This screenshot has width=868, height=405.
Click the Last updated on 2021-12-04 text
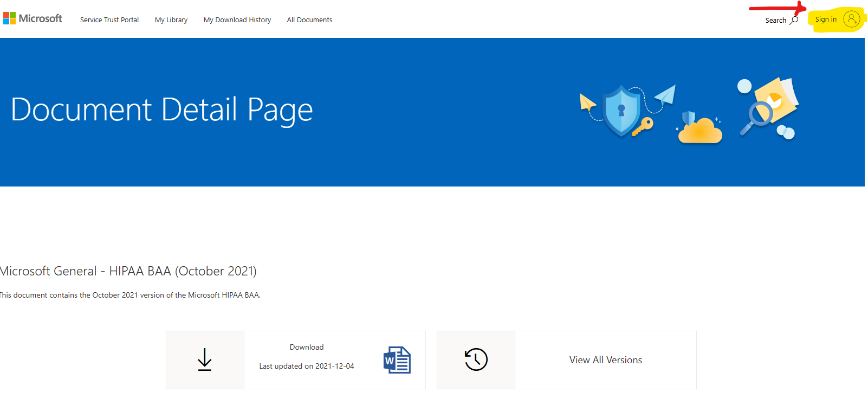click(307, 367)
